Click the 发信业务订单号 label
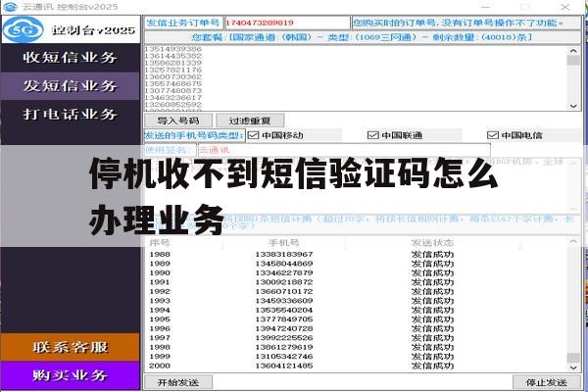The width and height of the screenshot is (588, 392). coord(183,23)
